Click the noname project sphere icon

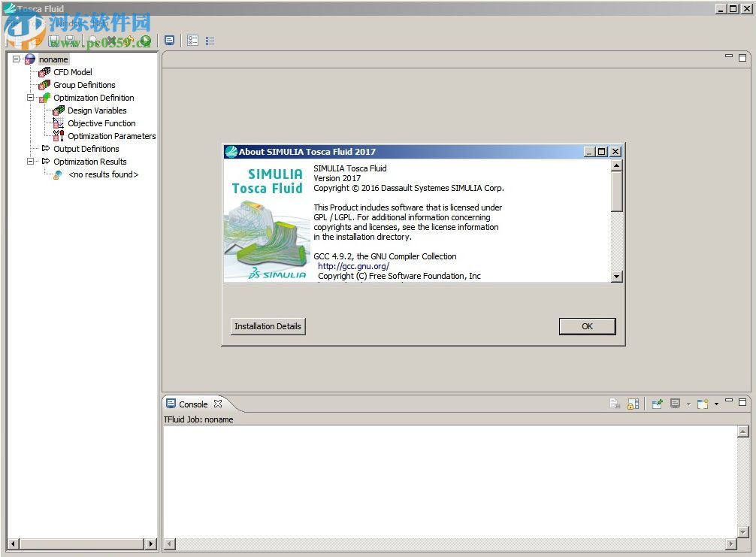30,59
